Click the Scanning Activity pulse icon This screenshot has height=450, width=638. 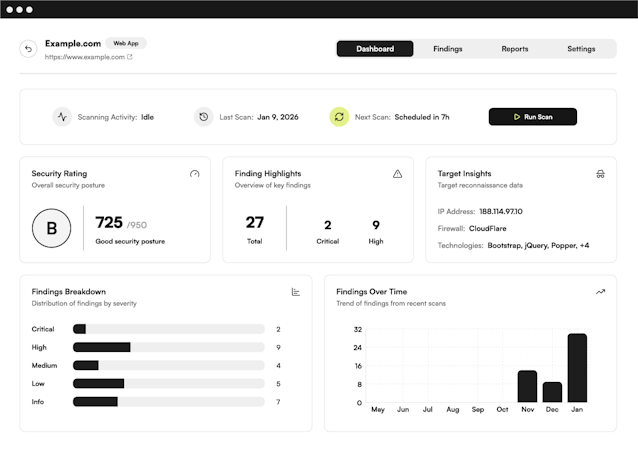pos(62,117)
